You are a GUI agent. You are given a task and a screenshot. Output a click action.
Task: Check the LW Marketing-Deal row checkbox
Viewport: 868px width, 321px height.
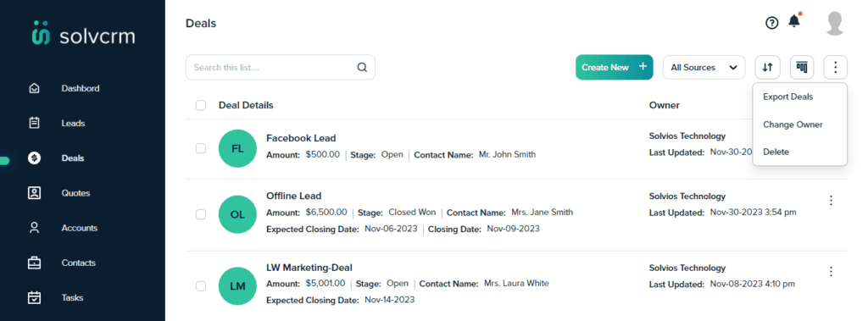(201, 286)
